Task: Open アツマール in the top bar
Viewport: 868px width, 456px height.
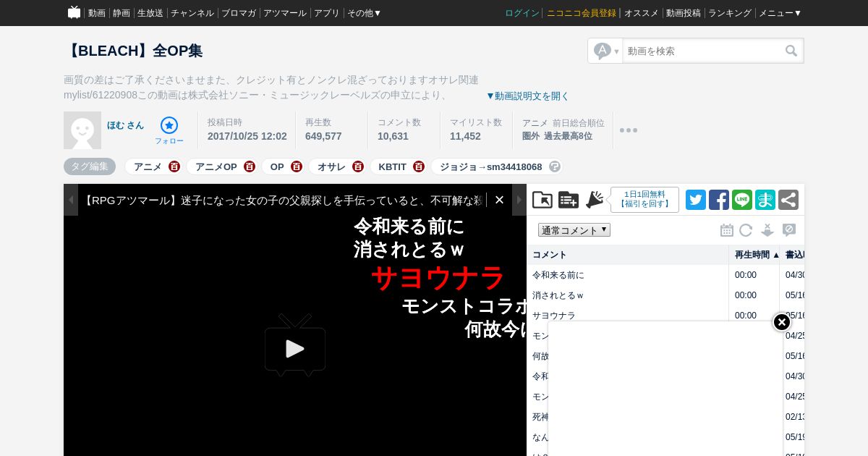Action: pyautogui.click(x=285, y=13)
